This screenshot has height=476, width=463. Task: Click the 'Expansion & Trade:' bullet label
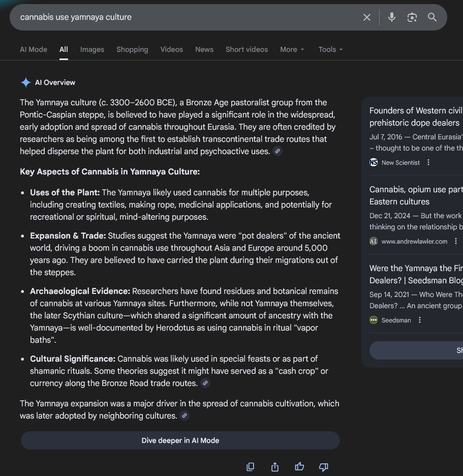point(68,236)
